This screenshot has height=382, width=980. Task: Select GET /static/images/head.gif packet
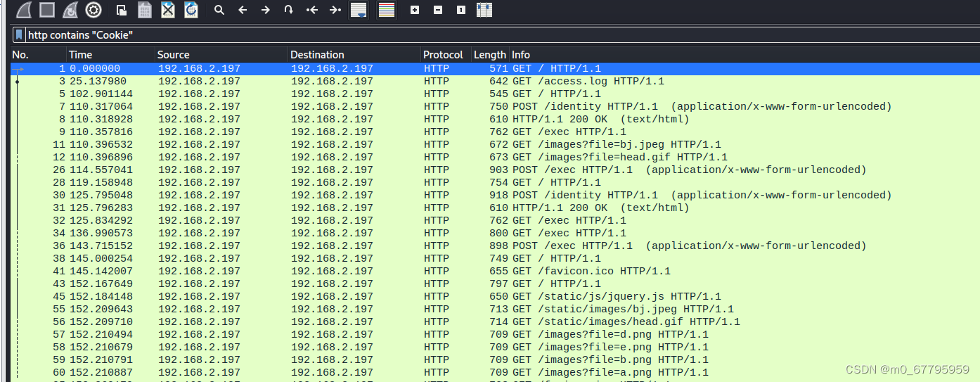[x=495, y=322]
